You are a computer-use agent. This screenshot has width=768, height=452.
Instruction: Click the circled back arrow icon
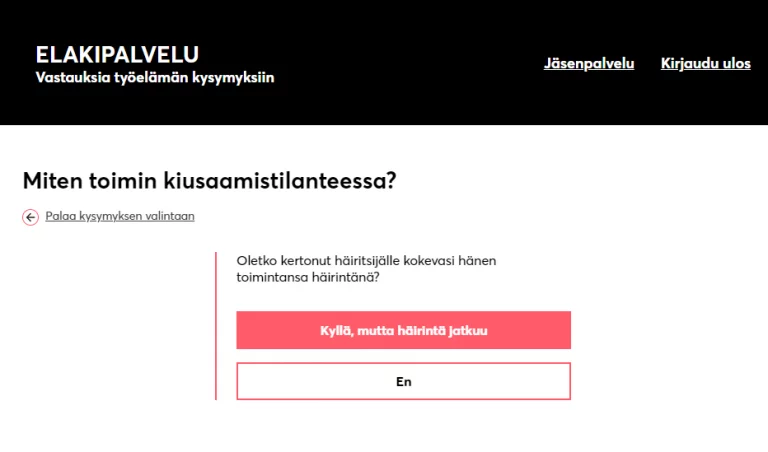(31, 216)
